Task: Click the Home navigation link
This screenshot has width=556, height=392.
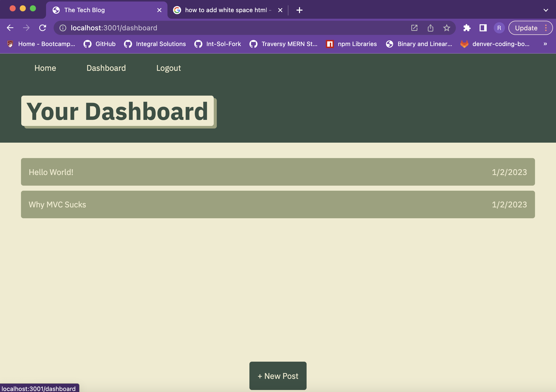Action: pyautogui.click(x=45, y=68)
